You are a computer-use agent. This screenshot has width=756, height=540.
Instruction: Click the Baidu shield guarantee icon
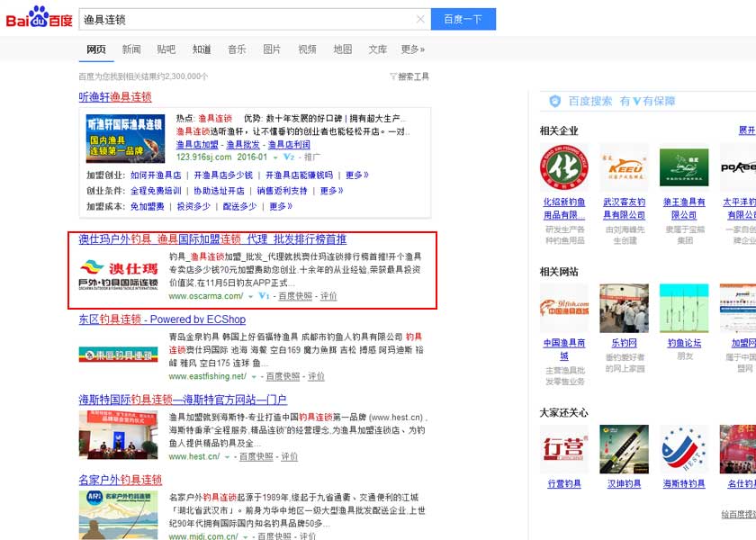pos(555,101)
